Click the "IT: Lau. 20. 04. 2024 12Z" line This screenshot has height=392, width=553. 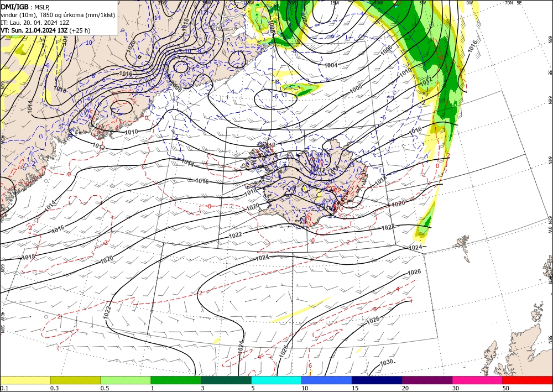[x=35, y=23]
